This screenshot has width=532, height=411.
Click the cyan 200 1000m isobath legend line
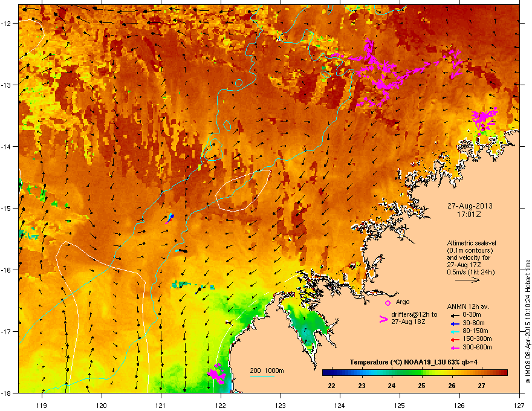[x=262, y=376]
